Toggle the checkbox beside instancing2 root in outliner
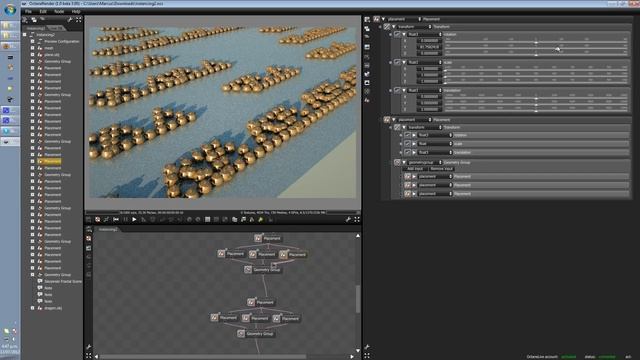Image resolution: width=640 pixels, height=360 pixels. pyautogui.click(x=25, y=35)
